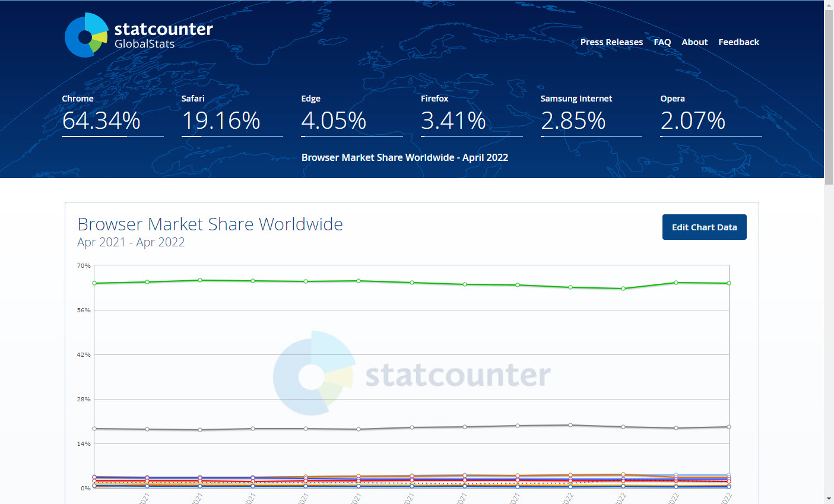Screen dimensions: 834x504
Task: Click the last point on green Chrome line
Action: click(x=729, y=283)
